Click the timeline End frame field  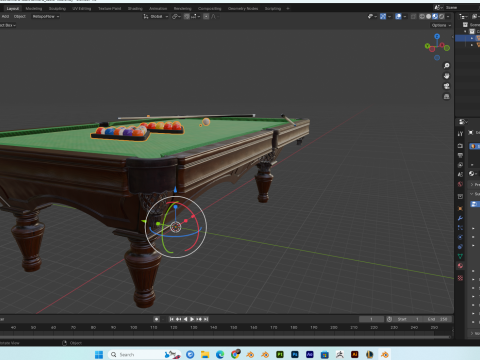click(x=438, y=319)
